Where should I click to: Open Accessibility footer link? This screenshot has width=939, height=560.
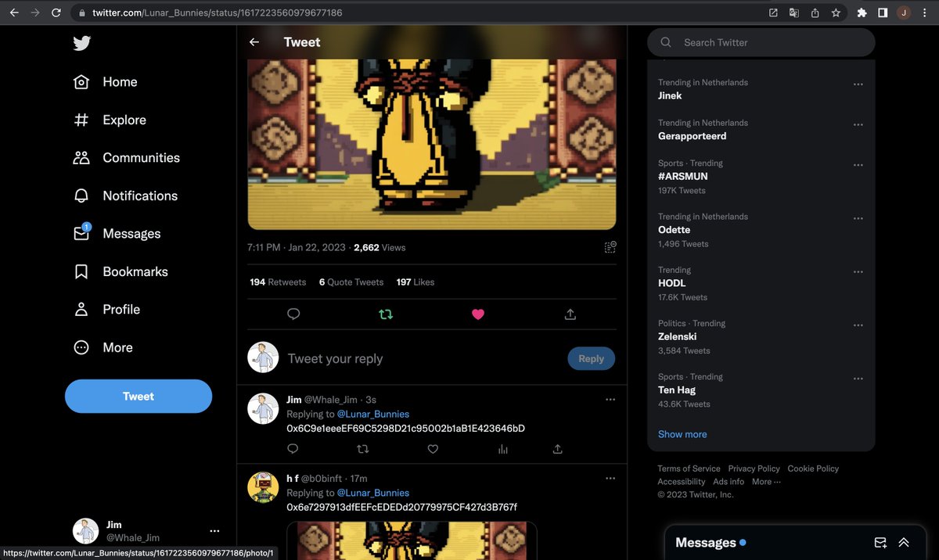pos(682,482)
